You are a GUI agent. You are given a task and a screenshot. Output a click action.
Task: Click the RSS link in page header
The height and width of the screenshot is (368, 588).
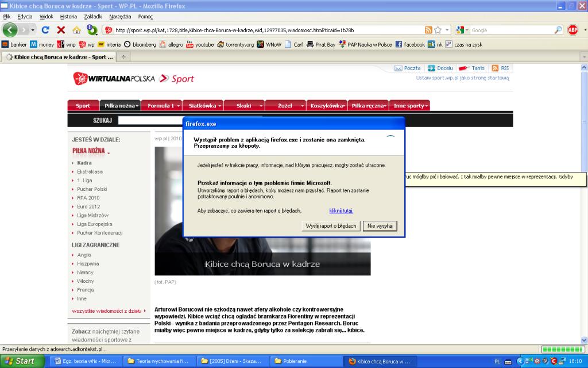tap(501, 68)
